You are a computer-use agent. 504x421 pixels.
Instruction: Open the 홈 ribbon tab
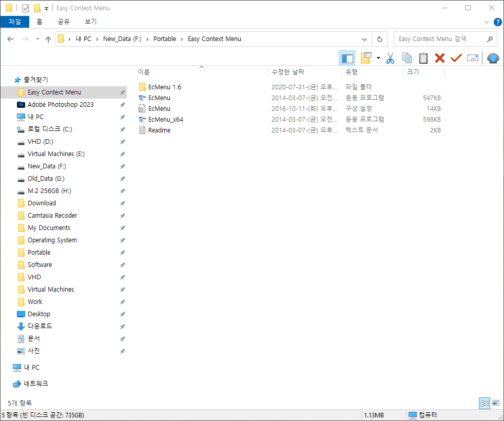point(40,22)
